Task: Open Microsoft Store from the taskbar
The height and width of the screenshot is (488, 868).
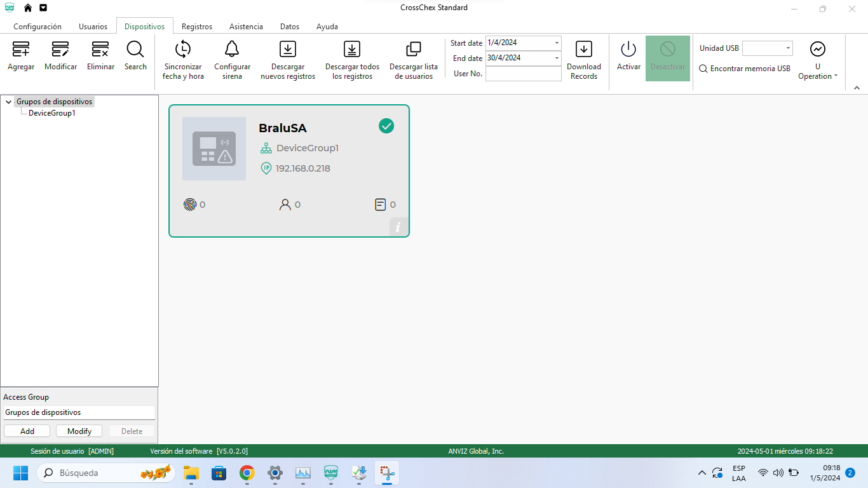Action: click(219, 473)
